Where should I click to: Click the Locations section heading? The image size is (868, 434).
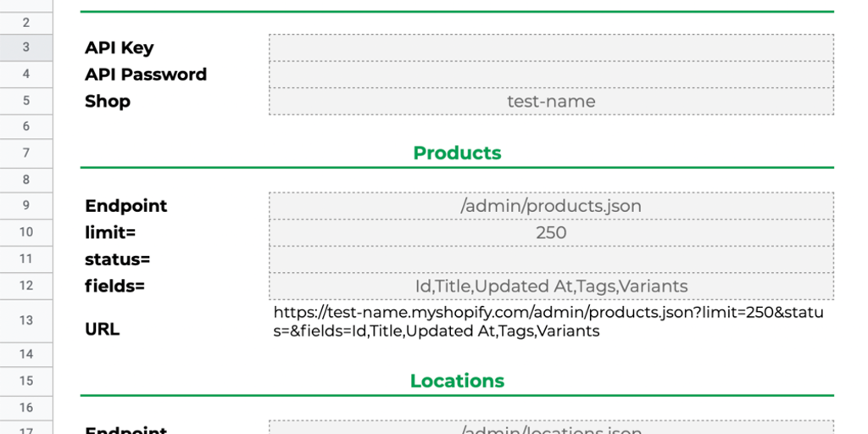[x=457, y=381]
